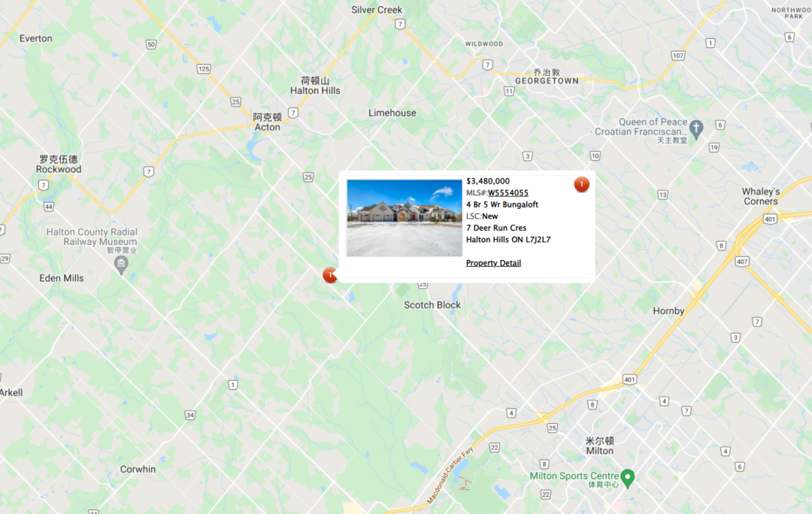Viewport: 812px width, 514px height.
Task: Click the Route 34 road shield near Corwhin
Action: tap(190, 415)
